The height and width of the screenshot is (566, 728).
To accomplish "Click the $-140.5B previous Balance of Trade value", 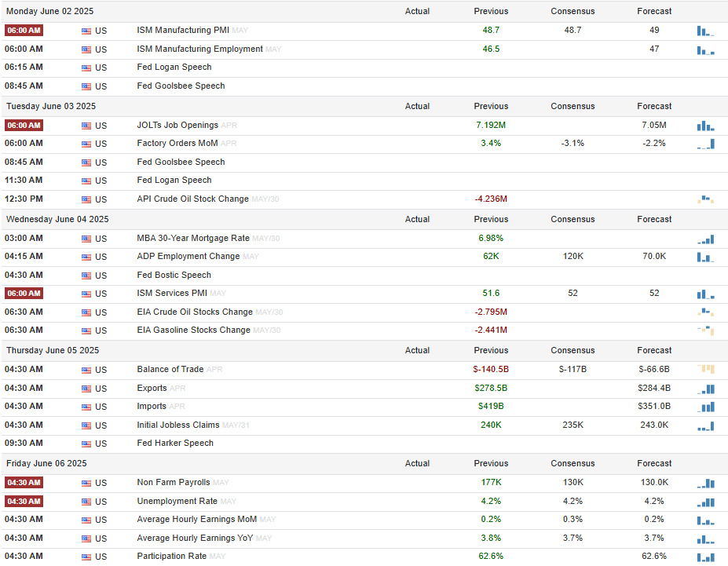I will [491, 369].
